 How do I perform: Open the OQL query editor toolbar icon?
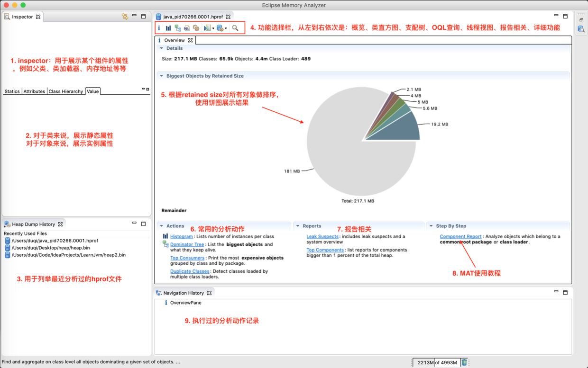click(187, 28)
